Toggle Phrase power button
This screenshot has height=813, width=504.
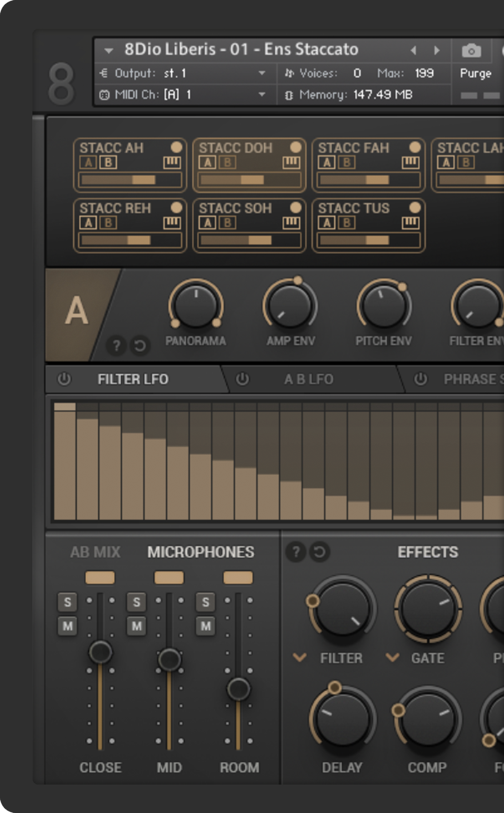coord(421,379)
